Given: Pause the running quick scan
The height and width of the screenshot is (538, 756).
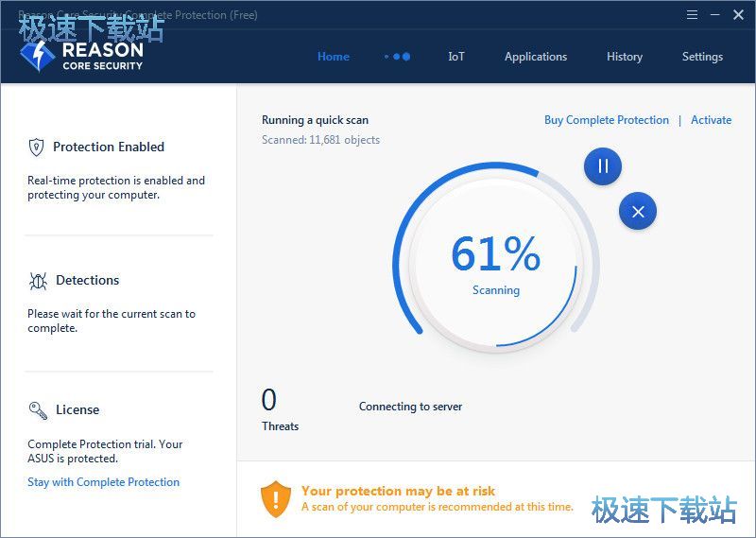Looking at the screenshot, I should pos(603,166).
